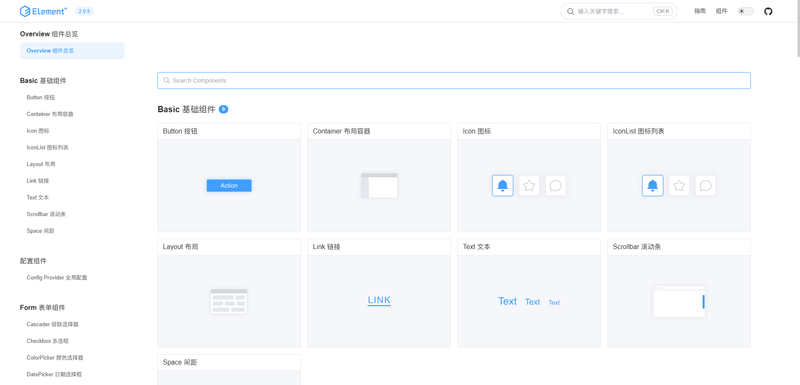Viewport: 800px width, 385px height.
Task: Open the Text 文本 card title
Action: 477,247
